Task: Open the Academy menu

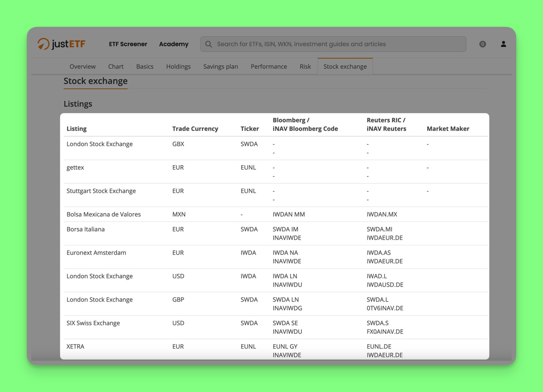Action: (174, 44)
